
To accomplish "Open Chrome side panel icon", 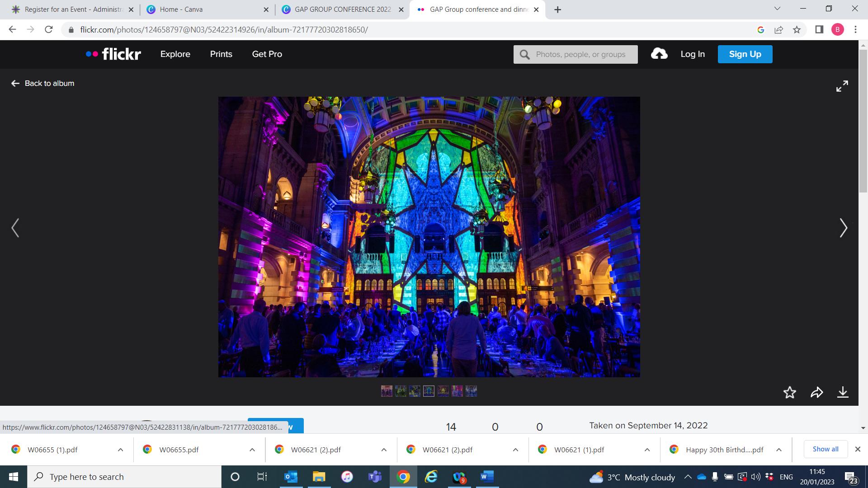I will (819, 30).
